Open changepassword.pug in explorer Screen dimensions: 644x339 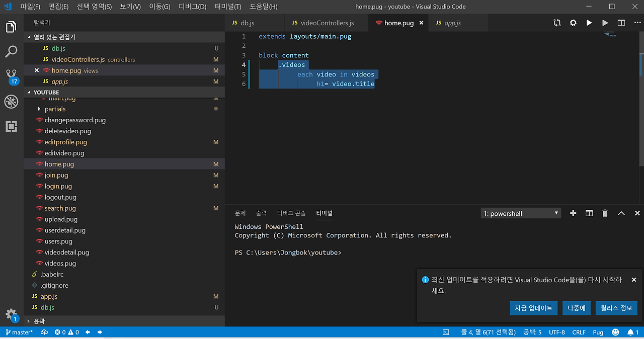124,120
